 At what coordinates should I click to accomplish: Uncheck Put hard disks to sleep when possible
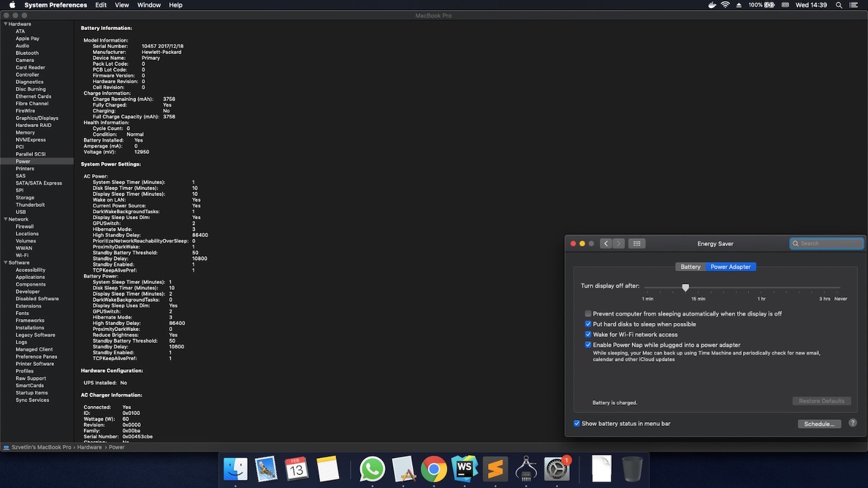(x=588, y=324)
